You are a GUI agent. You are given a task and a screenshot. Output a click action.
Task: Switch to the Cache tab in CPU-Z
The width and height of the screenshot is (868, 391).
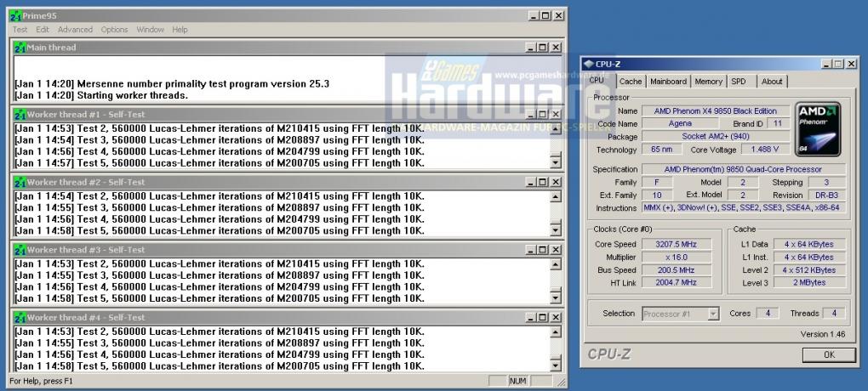(631, 82)
